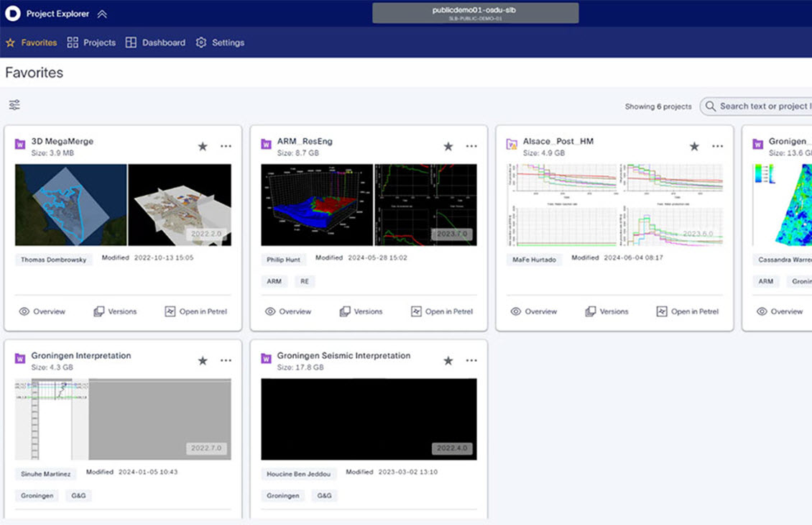
Task: Open the Projects tab
Action: tap(91, 42)
